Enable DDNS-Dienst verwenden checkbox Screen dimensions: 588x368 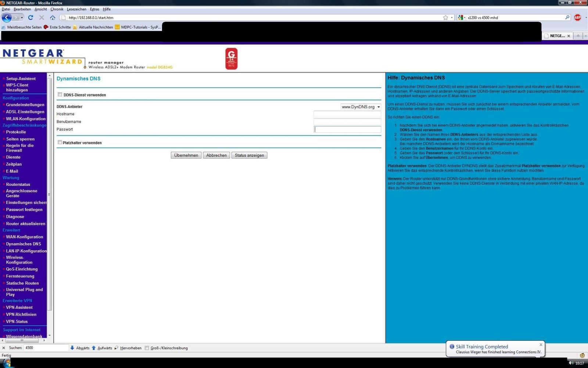coord(60,95)
